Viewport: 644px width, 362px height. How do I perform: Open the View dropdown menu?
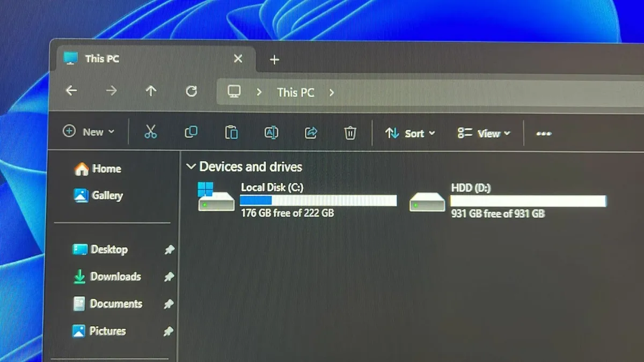(x=484, y=133)
